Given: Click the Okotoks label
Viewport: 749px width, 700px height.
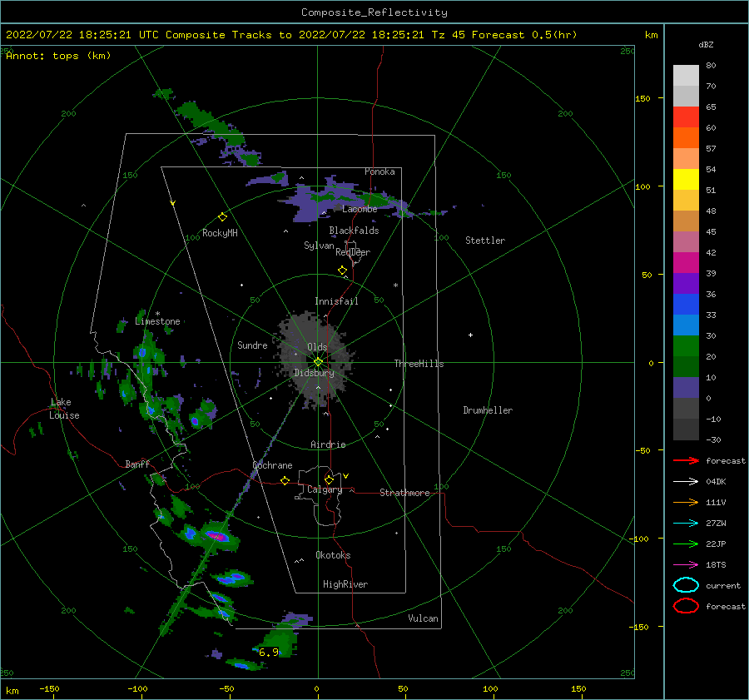Looking at the screenshot, I should (333, 555).
